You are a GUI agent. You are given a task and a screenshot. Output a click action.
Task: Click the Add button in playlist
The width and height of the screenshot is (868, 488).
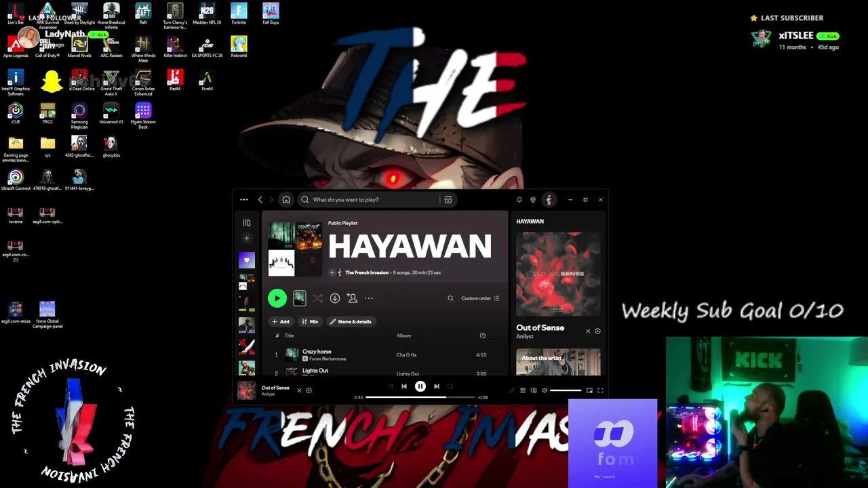tap(281, 322)
